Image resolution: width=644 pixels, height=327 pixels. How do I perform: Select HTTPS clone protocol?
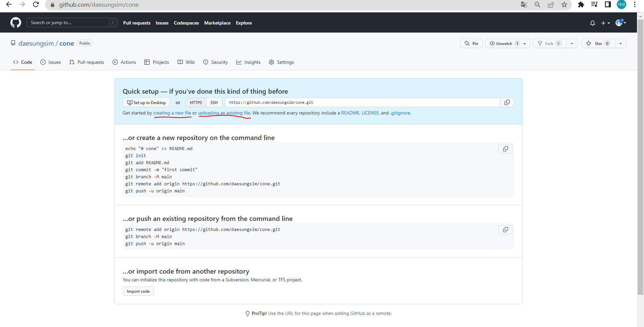tap(196, 102)
